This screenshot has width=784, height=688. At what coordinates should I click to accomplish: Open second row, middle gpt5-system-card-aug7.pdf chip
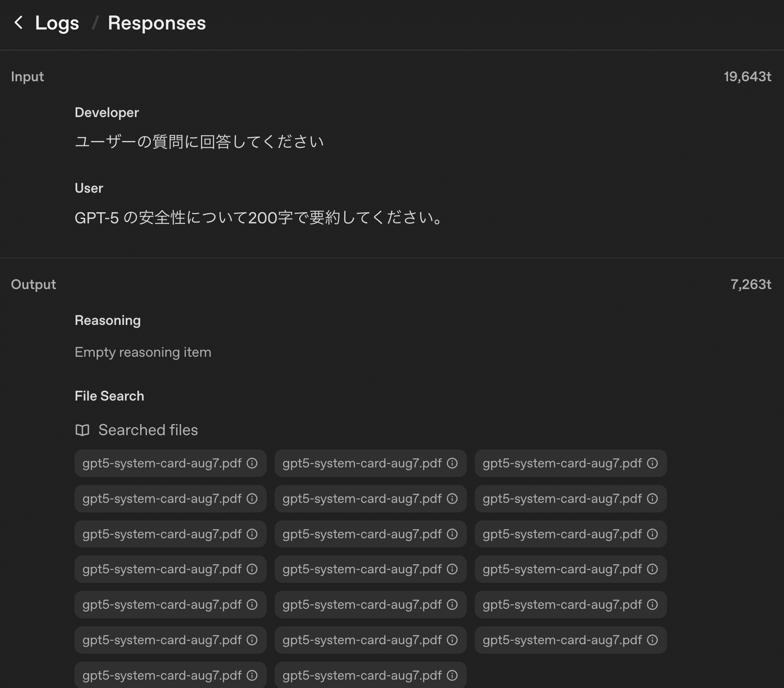click(362, 498)
